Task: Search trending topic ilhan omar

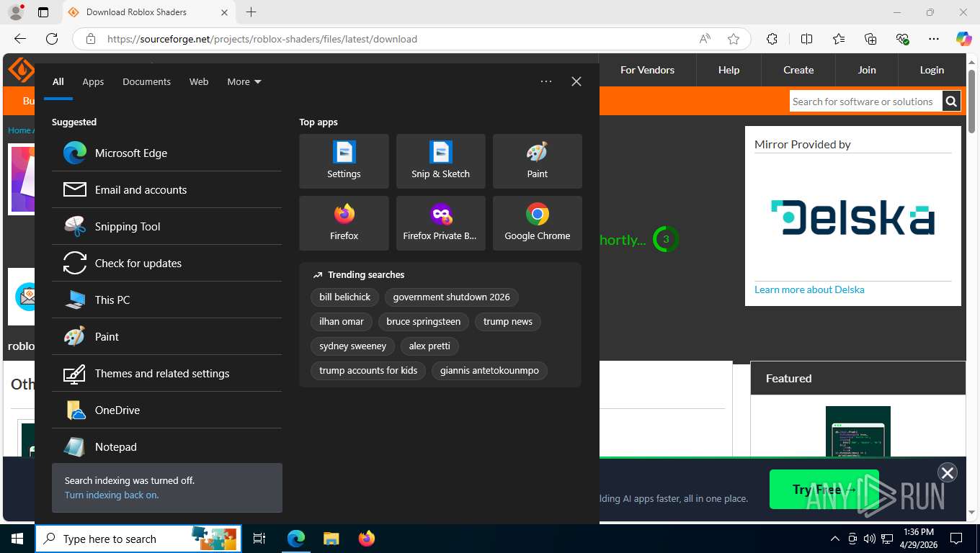Action: (342, 321)
